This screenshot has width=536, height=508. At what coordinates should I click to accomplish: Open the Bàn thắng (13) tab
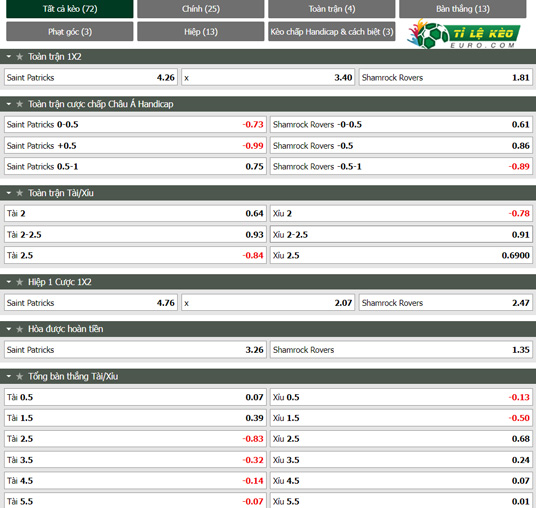coord(463,9)
